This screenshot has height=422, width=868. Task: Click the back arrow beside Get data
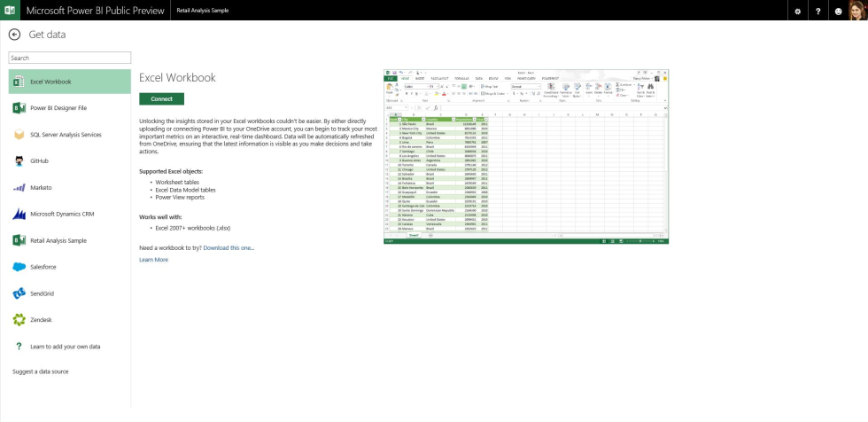coord(14,35)
